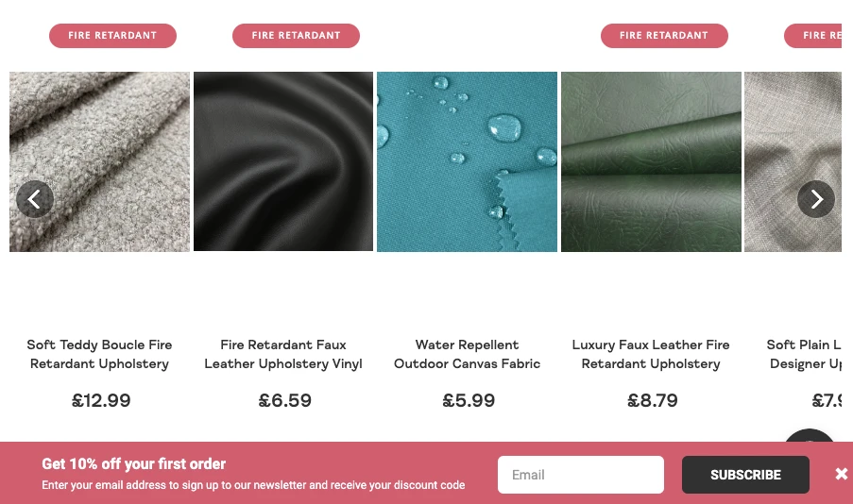Click Fire Retardant badge above black leather
Screen dimensions: 853x504
pyautogui.click(x=296, y=36)
